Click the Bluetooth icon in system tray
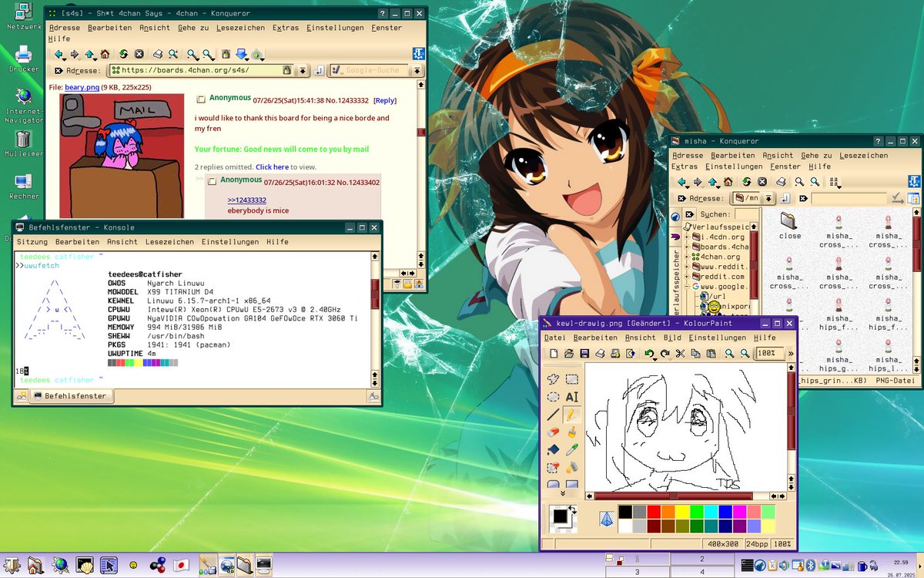Image resolution: width=924 pixels, height=578 pixels. [x=810, y=565]
